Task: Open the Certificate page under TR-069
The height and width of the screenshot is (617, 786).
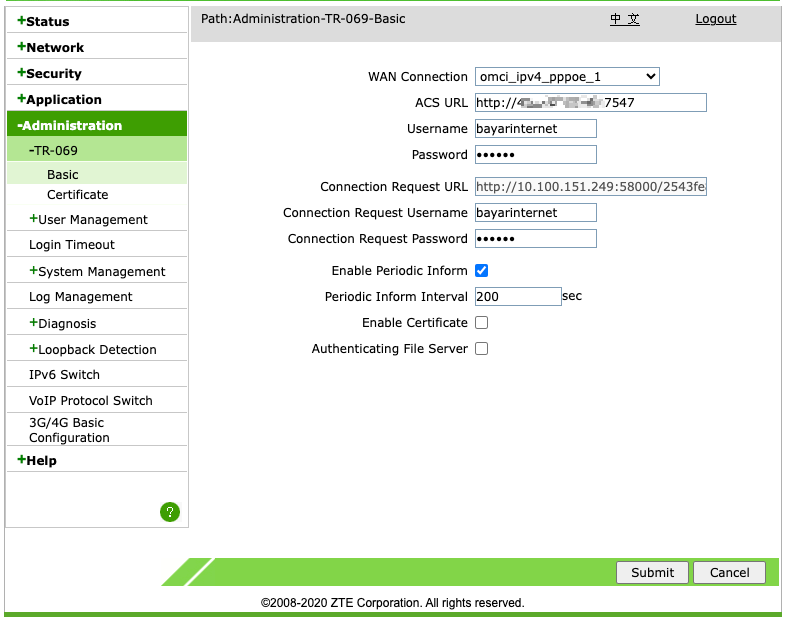Action: [77, 195]
